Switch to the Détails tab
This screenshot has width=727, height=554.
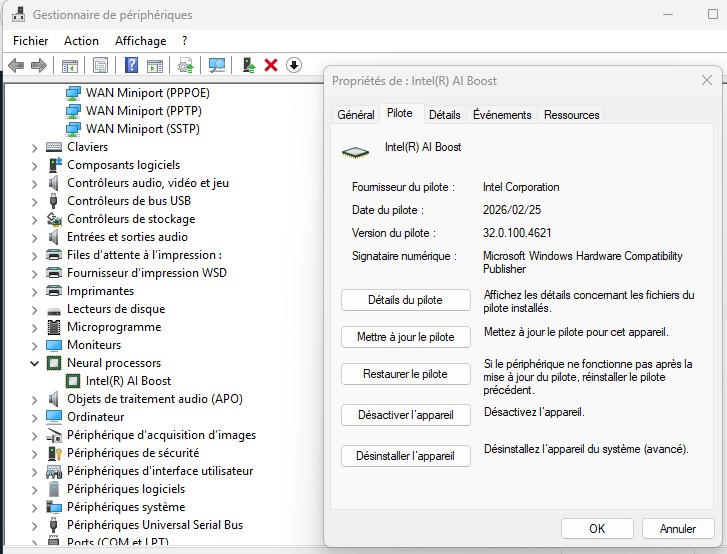pyautogui.click(x=444, y=115)
